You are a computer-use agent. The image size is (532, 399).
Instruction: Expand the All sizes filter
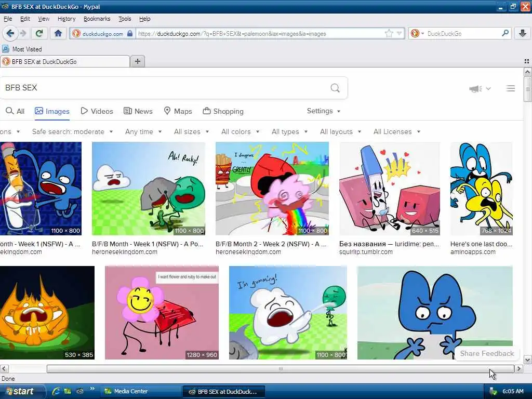click(x=191, y=131)
